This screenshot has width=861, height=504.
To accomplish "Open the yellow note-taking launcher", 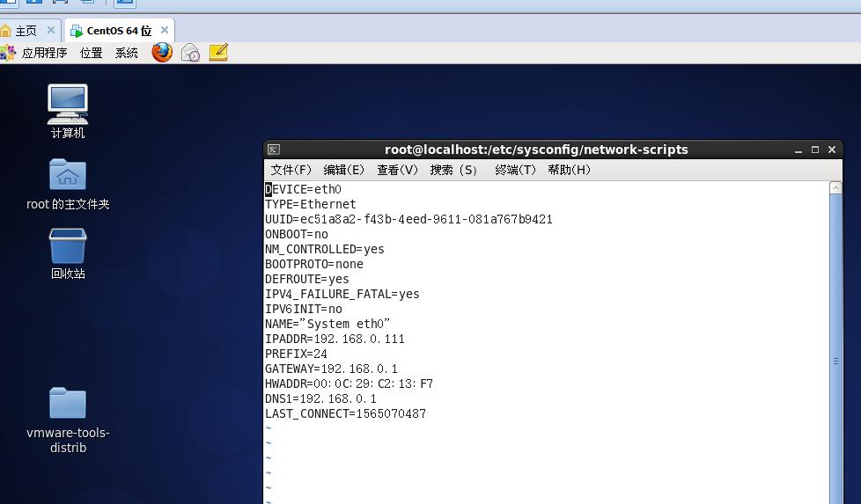I will [x=218, y=52].
